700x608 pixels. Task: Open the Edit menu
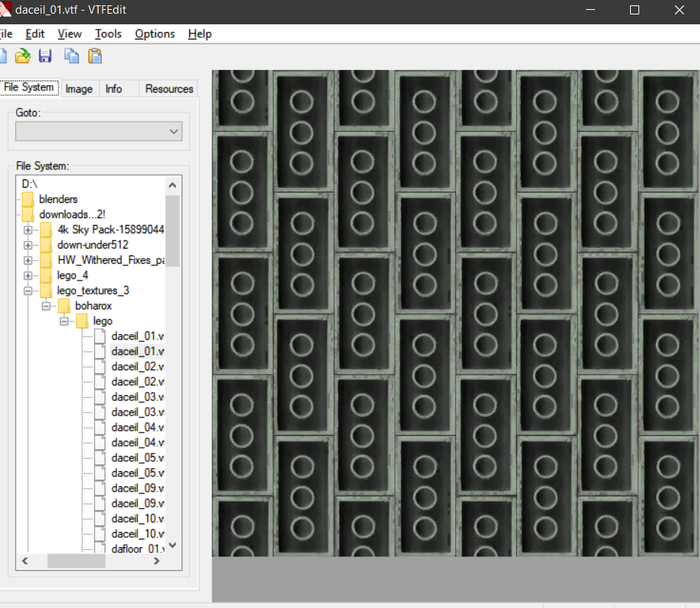(35, 34)
